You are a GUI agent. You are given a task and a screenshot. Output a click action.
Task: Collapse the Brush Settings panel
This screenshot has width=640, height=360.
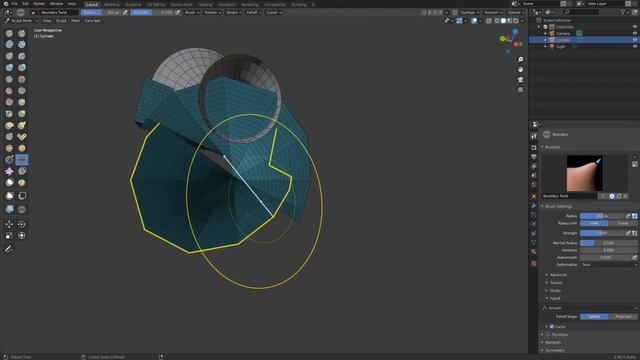[x=558, y=206]
